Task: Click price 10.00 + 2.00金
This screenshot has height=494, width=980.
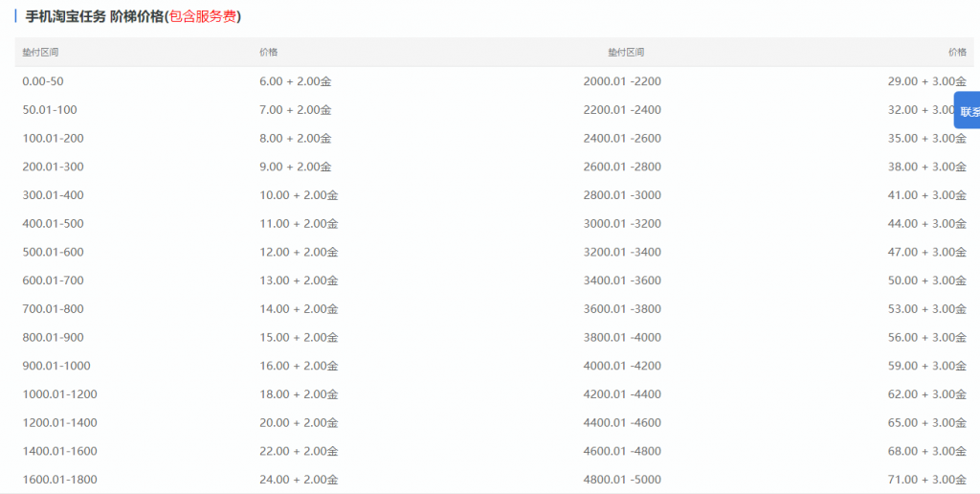Action: click(299, 195)
